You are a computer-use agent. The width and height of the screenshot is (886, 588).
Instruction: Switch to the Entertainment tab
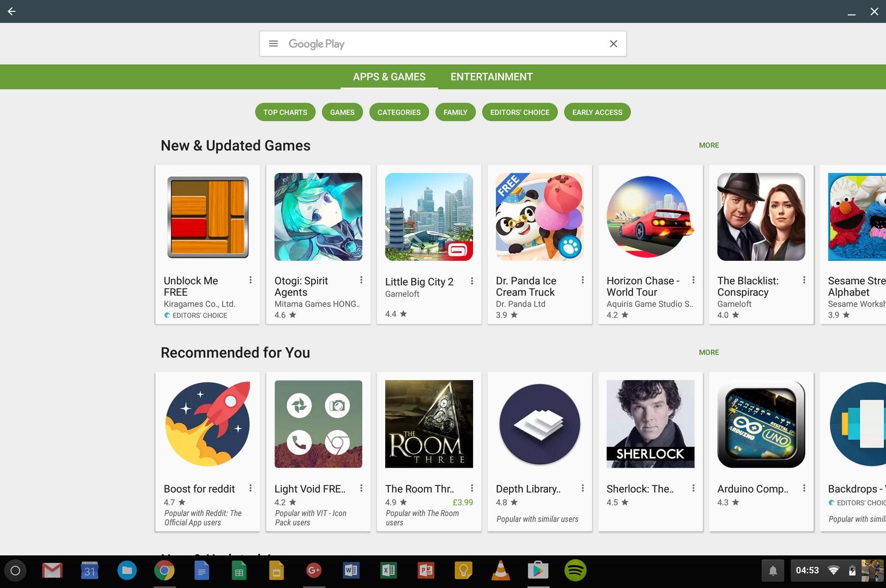(491, 77)
